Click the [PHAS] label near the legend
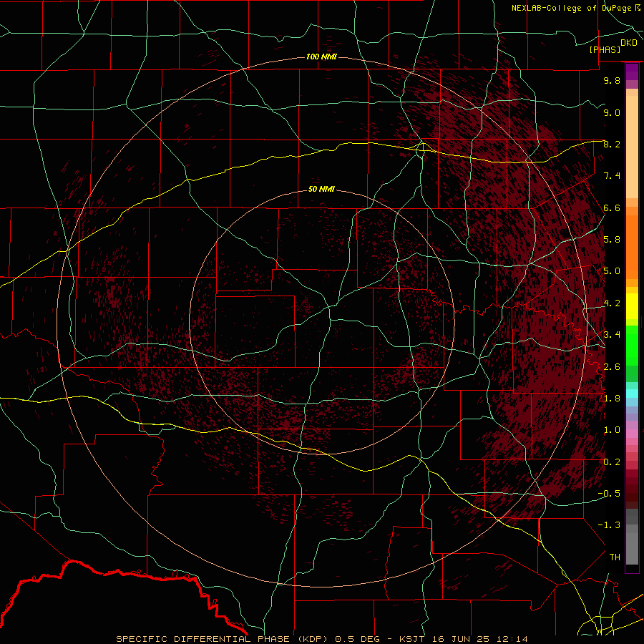 click(x=605, y=50)
